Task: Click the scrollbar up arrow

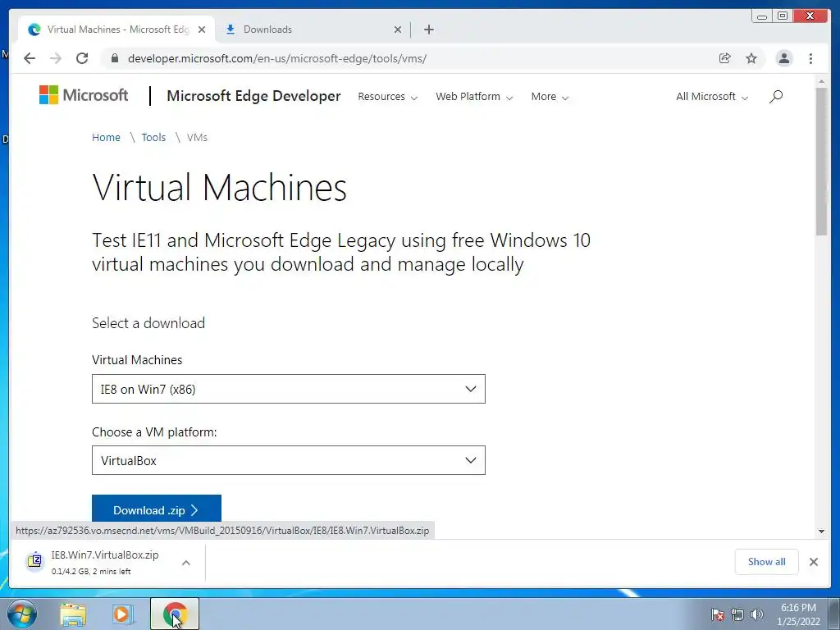Action: [821, 81]
